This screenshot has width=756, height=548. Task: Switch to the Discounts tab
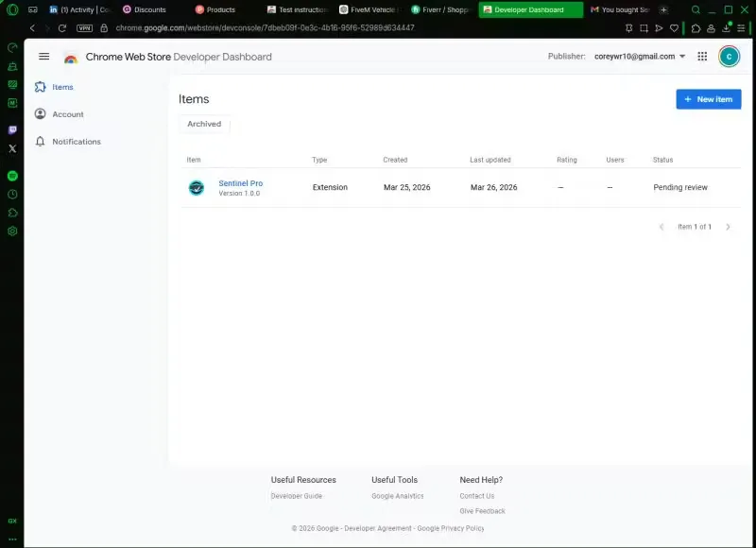150,9
